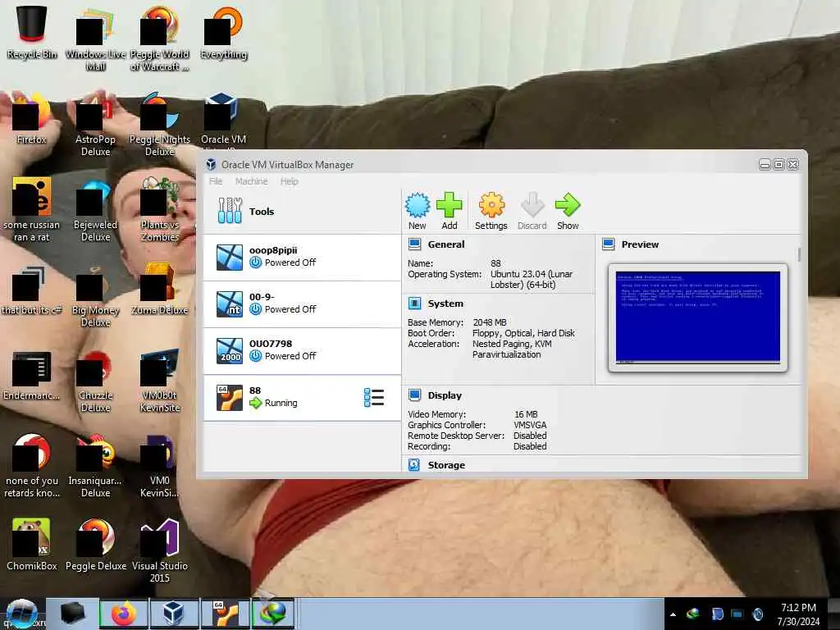Screen dimensions: 840x630
Task: Click the System section header
Action: click(445, 304)
